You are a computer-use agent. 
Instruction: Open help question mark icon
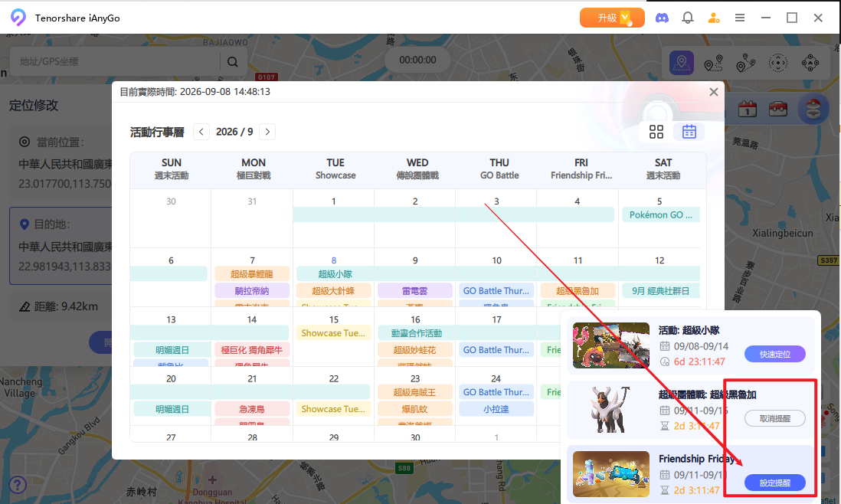[x=17, y=486]
